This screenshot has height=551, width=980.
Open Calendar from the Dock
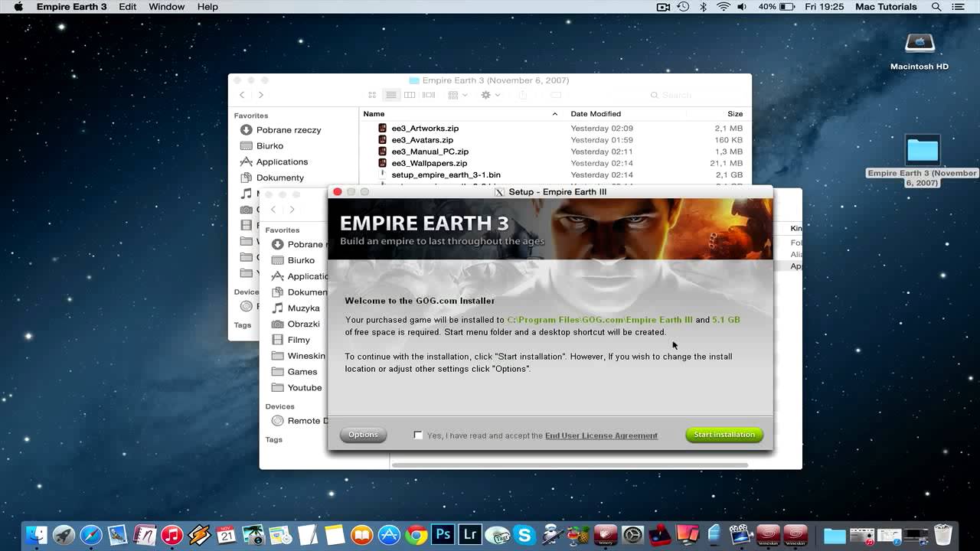(226, 534)
